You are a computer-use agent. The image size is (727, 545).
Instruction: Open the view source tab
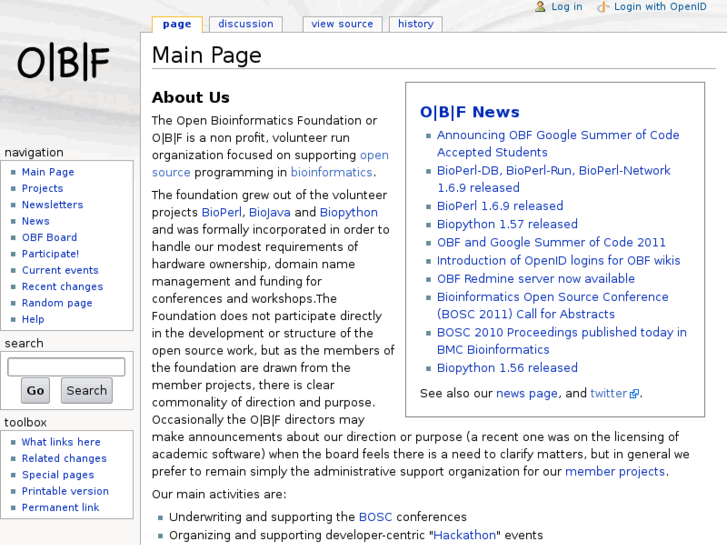pos(342,24)
